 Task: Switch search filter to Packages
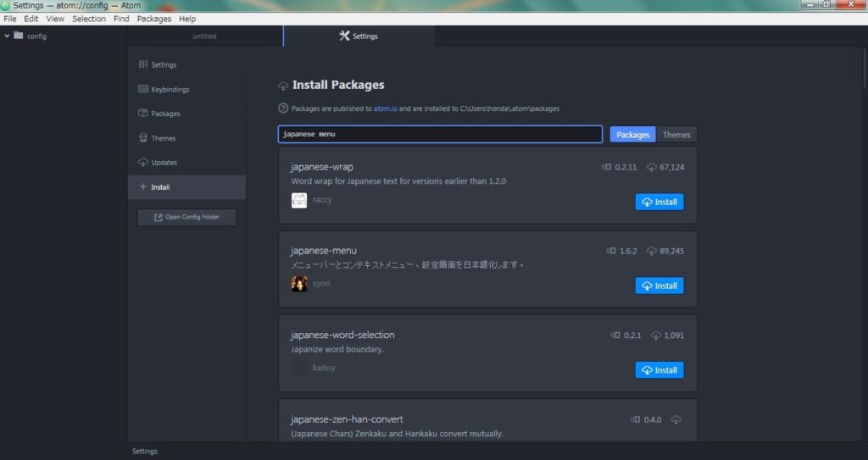point(632,135)
